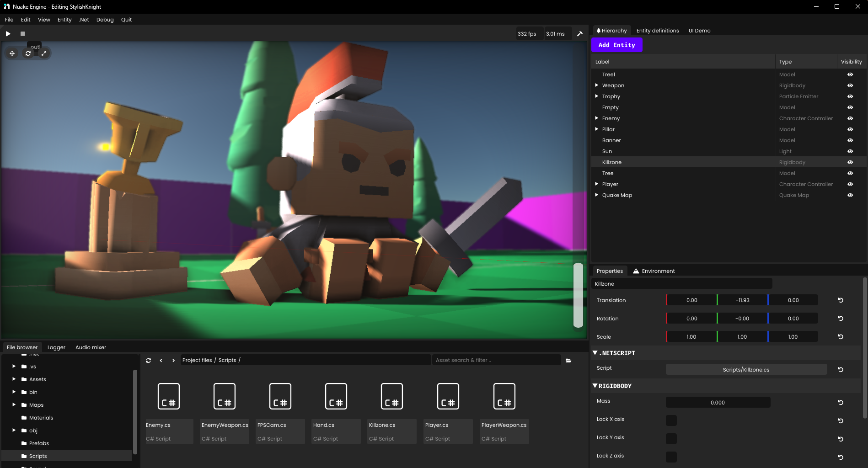Select the PlayerWeapon.cs script icon
The height and width of the screenshot is (468, 868).
pyautogui.click(x=504, y=396)
